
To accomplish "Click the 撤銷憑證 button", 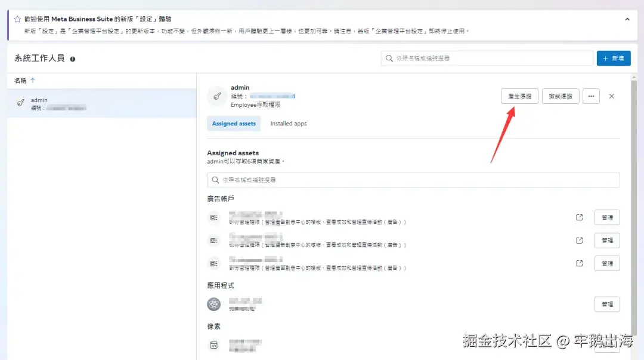I will (560, 96).
